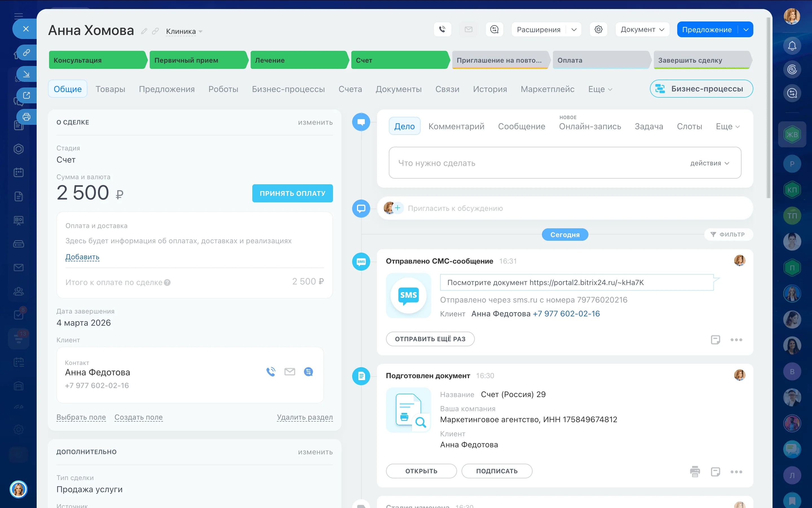Open notifications bell

pyautogui.click(x=792, y=46)
